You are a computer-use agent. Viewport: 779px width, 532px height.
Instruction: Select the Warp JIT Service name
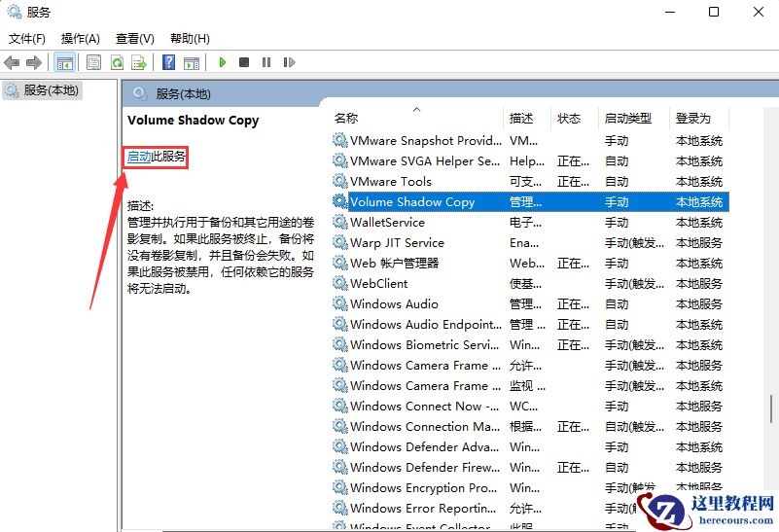[397, 242]
